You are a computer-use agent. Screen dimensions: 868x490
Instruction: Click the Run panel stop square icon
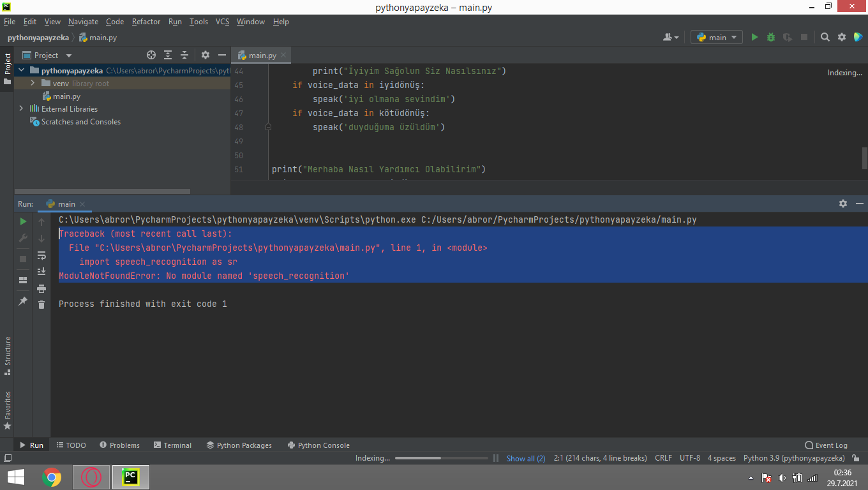24,259
